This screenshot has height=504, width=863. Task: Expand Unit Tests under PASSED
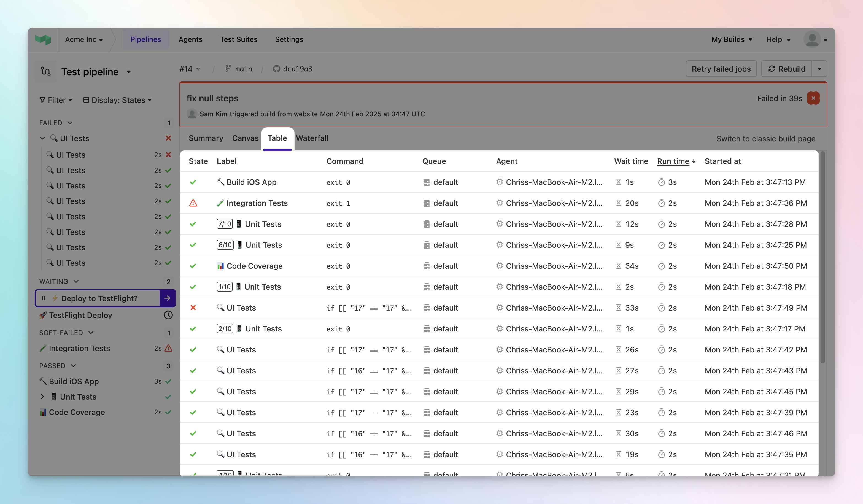click(42, 397)
